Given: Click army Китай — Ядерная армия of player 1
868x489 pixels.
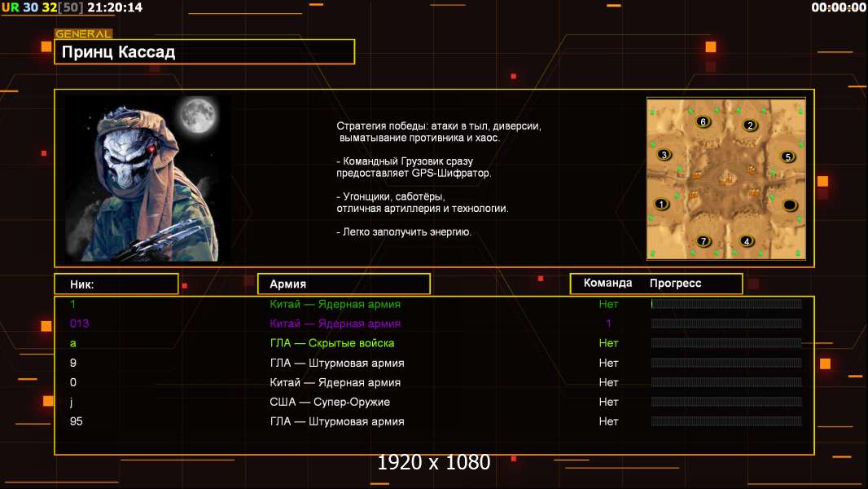Looking at the screenshot, I should [335, 304].
